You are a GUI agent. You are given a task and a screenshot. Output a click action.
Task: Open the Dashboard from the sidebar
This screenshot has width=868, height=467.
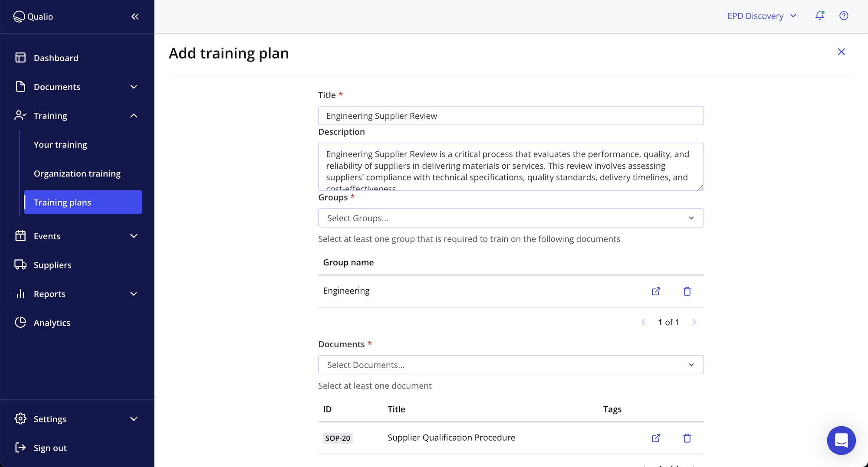tap(56, 58)
